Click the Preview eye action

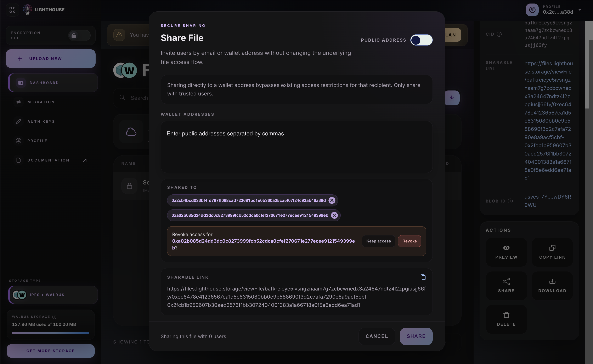tap(506, 252)
